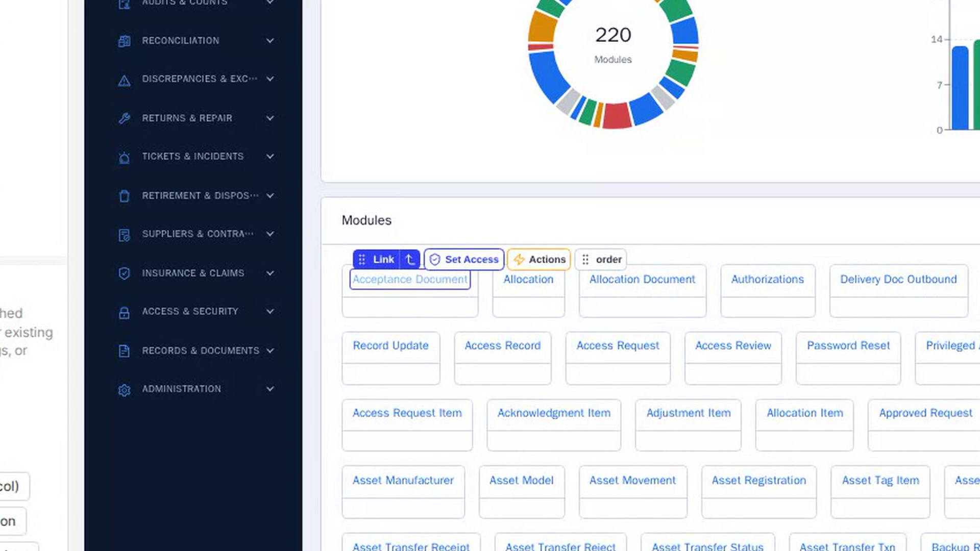Open the Delivery Doc Outbound link

point(898,280)
